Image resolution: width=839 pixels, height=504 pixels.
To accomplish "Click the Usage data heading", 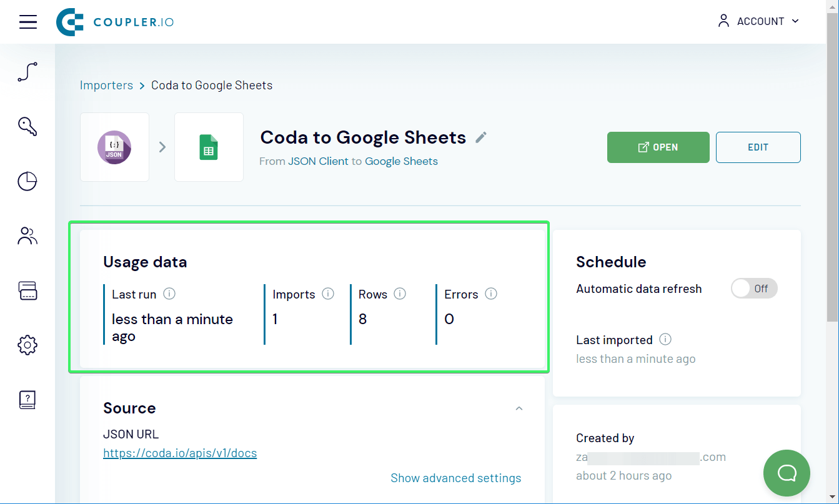I will [x=145, y=262].
